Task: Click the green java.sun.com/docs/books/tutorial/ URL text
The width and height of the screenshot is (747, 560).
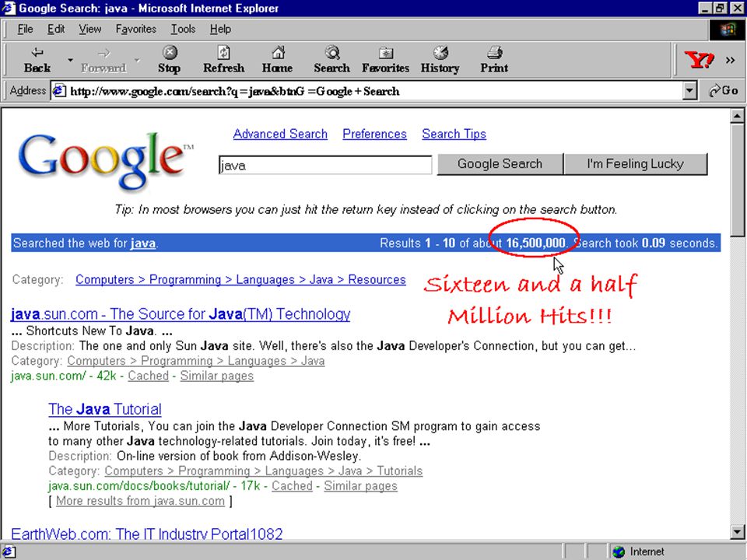Action: [139, 485]
